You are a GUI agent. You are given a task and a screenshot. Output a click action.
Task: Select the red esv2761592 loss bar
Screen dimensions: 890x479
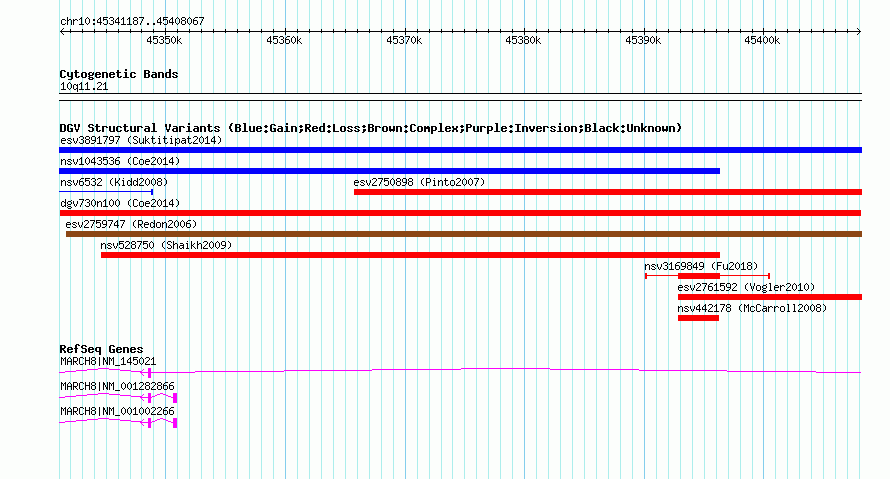(770, 297)
